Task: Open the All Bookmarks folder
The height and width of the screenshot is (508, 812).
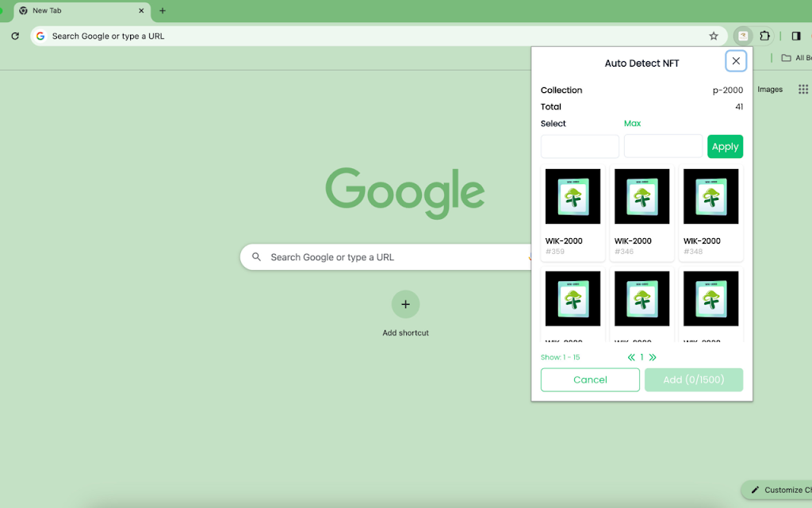Action: coord(796,57)
